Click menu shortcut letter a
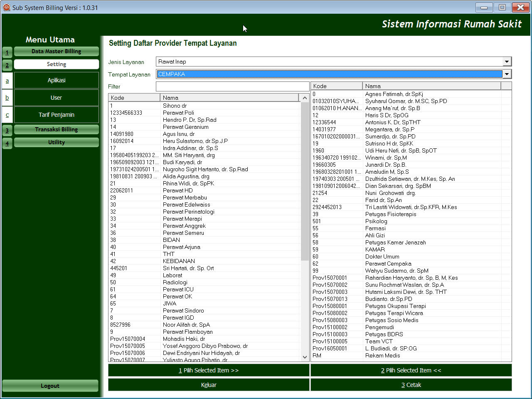532x399 pixels. (7, 81)
